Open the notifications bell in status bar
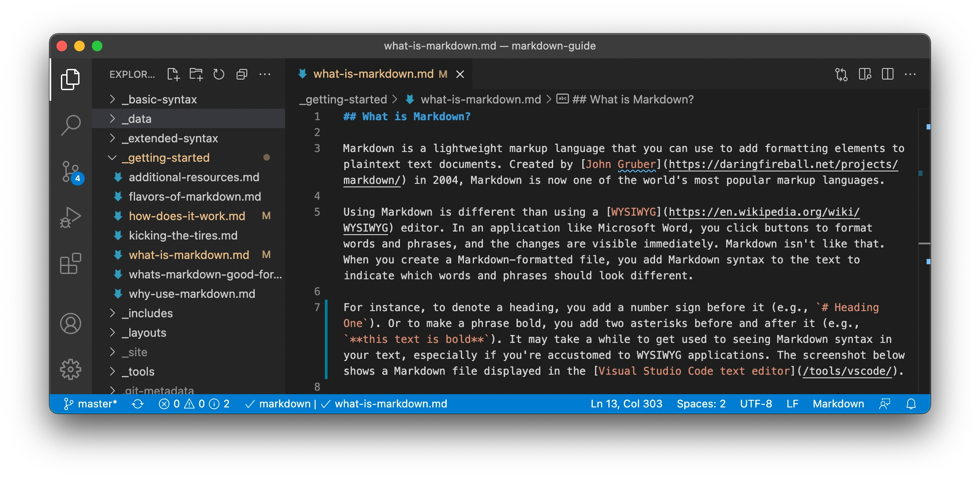The width and height of the screenshot is (980, 479). click(x=911, y=404)
